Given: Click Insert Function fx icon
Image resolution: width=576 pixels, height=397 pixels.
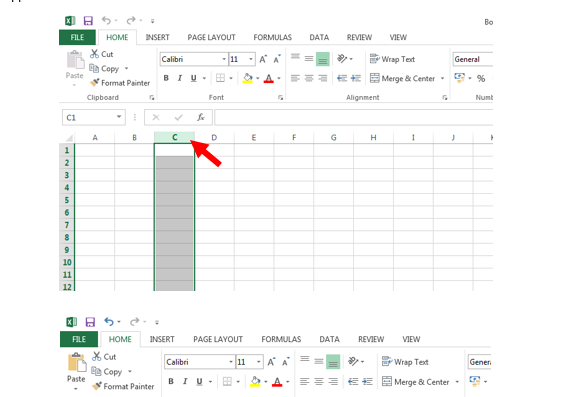Looking at the screenshot, I should [201, 118].
